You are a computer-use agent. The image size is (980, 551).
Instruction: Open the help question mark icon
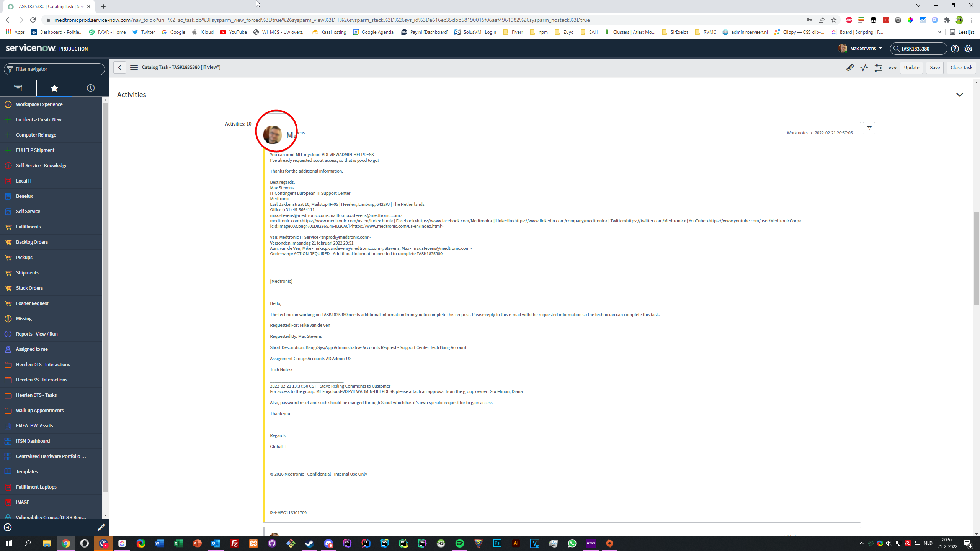tap(955, 49)
